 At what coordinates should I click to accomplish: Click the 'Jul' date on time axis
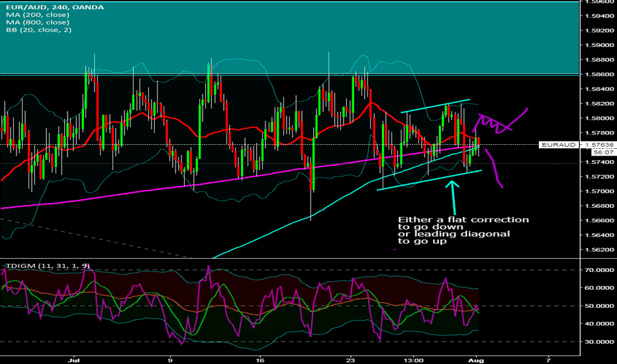pyautogui.click(x=73, y=360)
